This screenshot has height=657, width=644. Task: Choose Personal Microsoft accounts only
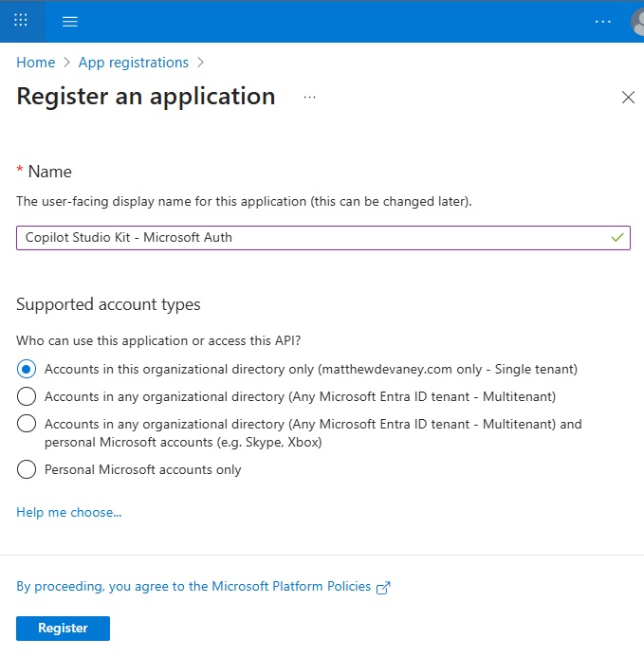coord(27,469)
